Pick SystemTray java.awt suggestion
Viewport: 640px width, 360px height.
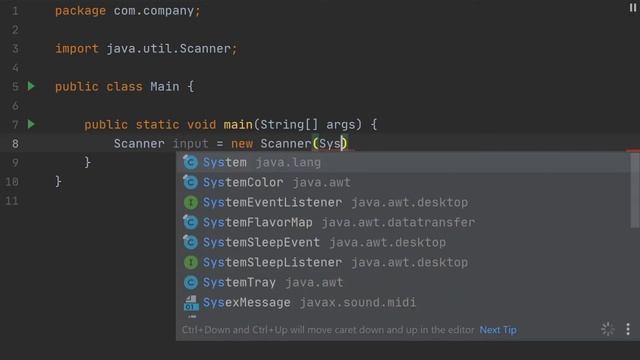tap(403, 282)
